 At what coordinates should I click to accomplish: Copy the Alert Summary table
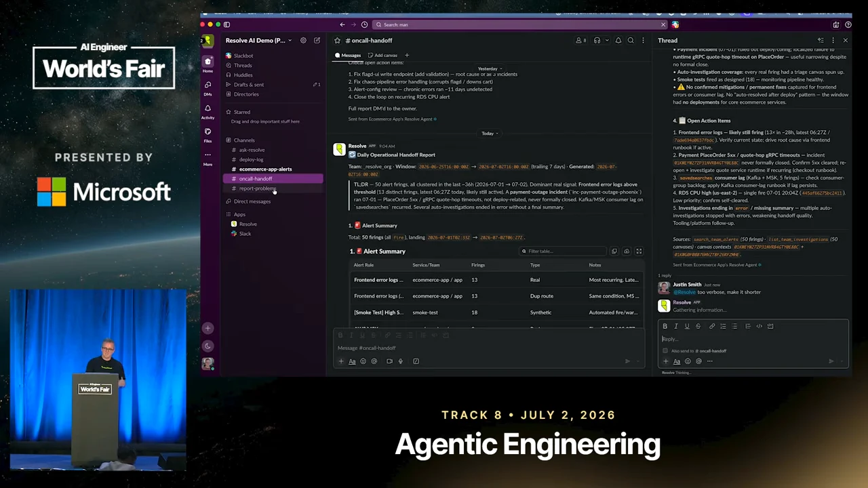click(x=614, y=251)
